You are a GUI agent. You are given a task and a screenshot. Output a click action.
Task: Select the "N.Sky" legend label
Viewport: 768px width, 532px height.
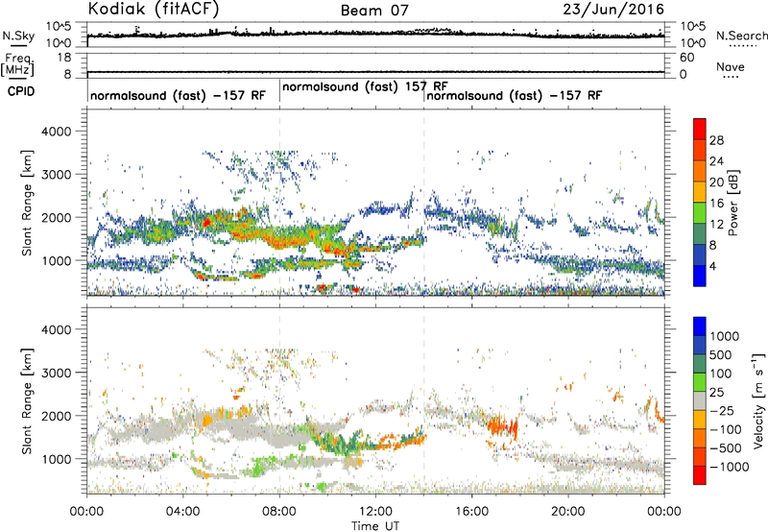coord(18,36)
